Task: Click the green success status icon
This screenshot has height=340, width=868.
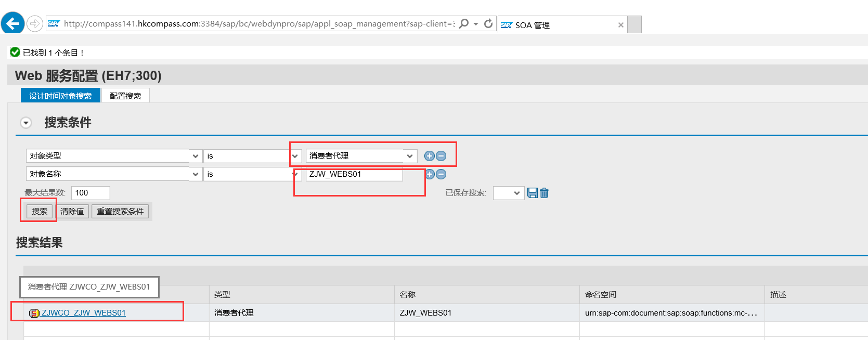Action: 15,52
